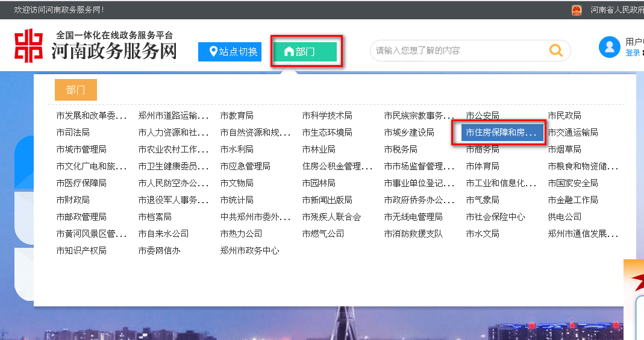Viewport: 644px width, 340px height.
Task: Open the 市教育局 department link
Action: [237, 116]
